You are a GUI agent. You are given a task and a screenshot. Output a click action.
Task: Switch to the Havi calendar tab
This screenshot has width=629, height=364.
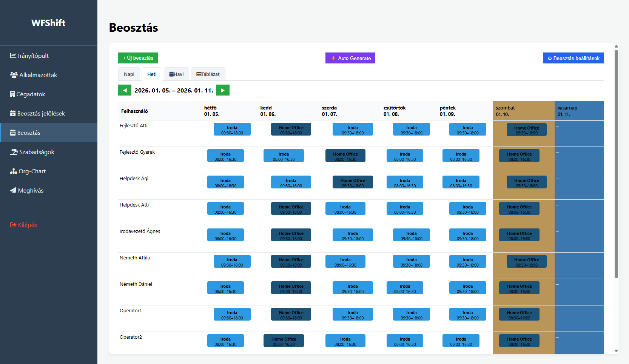[x=176, y=74]
